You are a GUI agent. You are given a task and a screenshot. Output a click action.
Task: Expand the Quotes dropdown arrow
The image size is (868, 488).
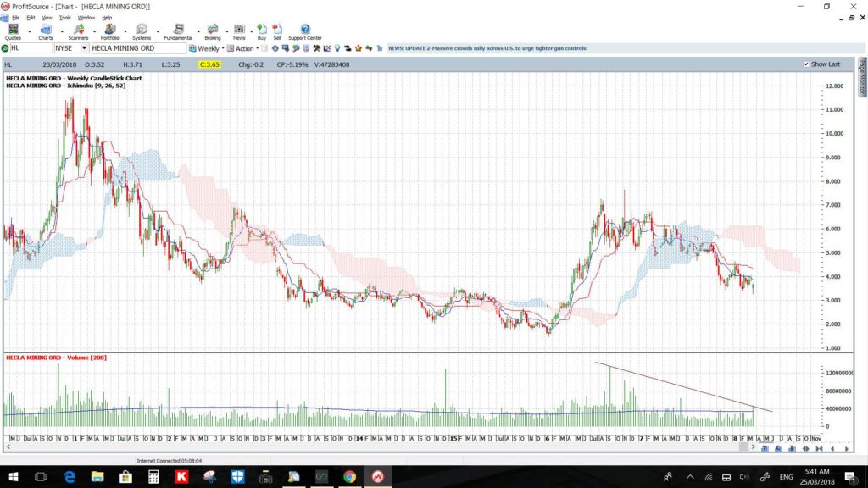[30, 32]
